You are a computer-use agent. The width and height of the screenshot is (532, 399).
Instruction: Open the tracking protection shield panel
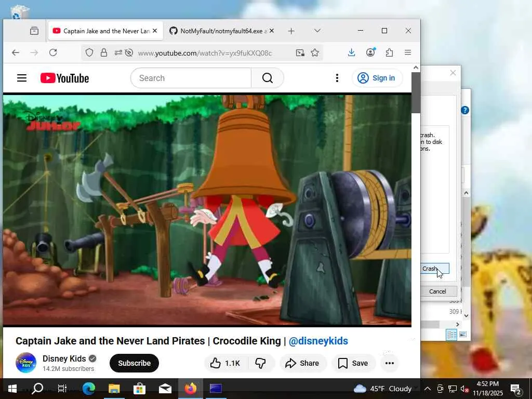click(x=89, y=52)
